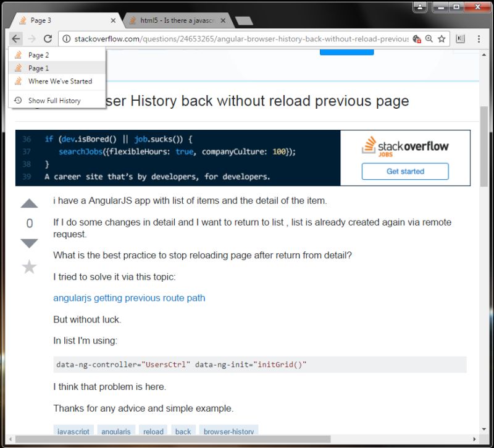Open the zoom magnifier icon in address bar
The width and height of the screenshot is (494, 448).
[x=429, y=38]
